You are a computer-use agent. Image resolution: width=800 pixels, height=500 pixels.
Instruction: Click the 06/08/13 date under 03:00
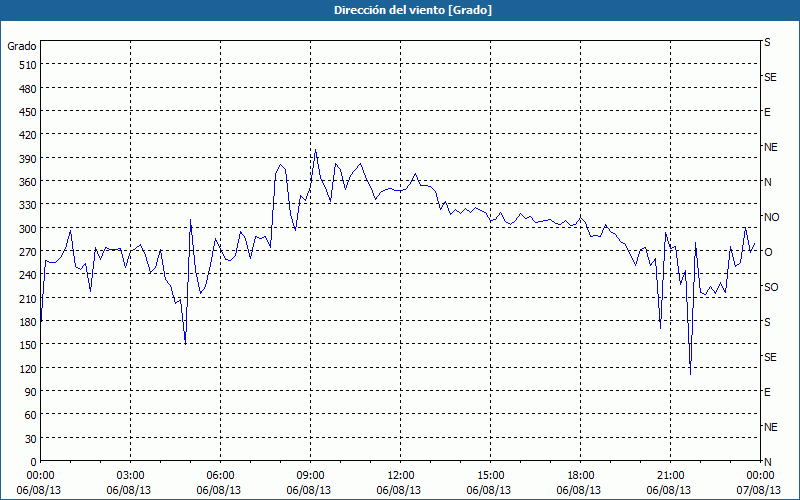[129, 490]
